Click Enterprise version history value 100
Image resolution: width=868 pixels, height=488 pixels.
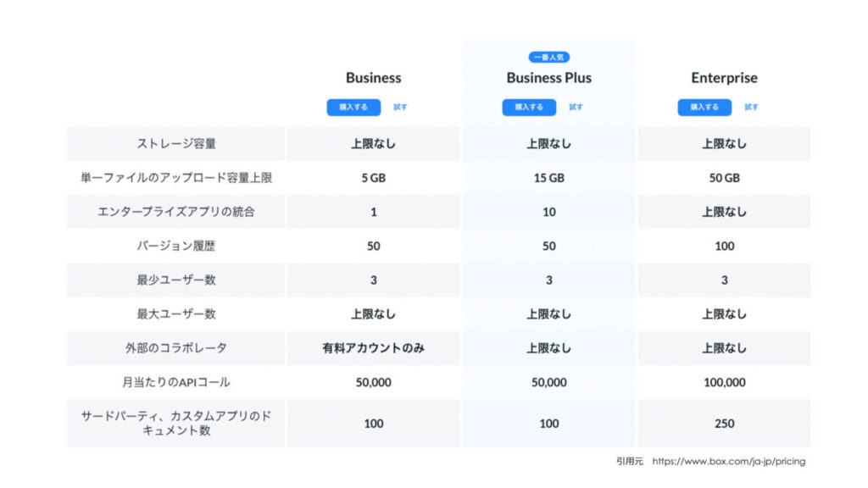725,246
